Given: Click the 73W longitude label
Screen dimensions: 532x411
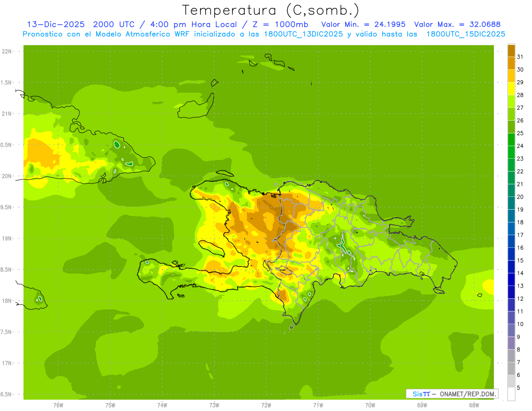Looking at the screenshot, I should point(214,405).
